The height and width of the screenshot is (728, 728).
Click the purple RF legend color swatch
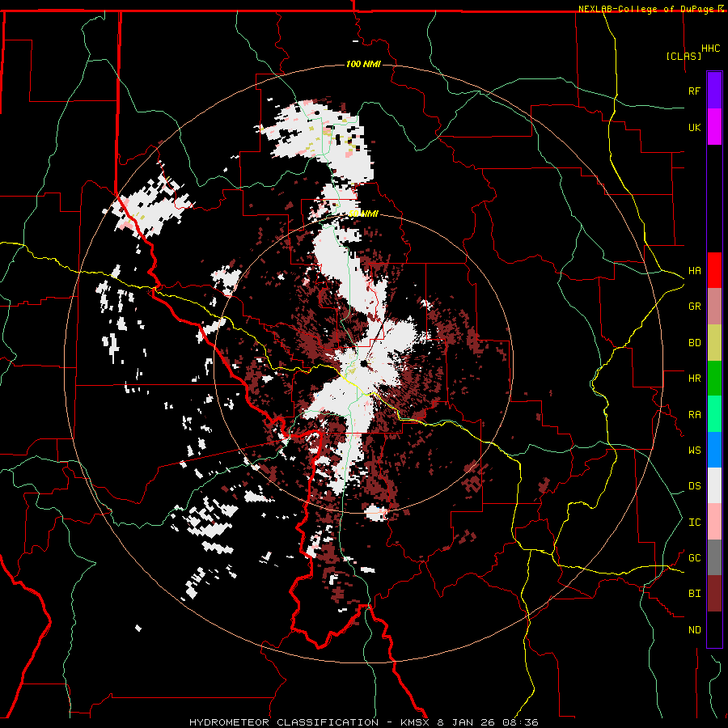tap(714, 91)
